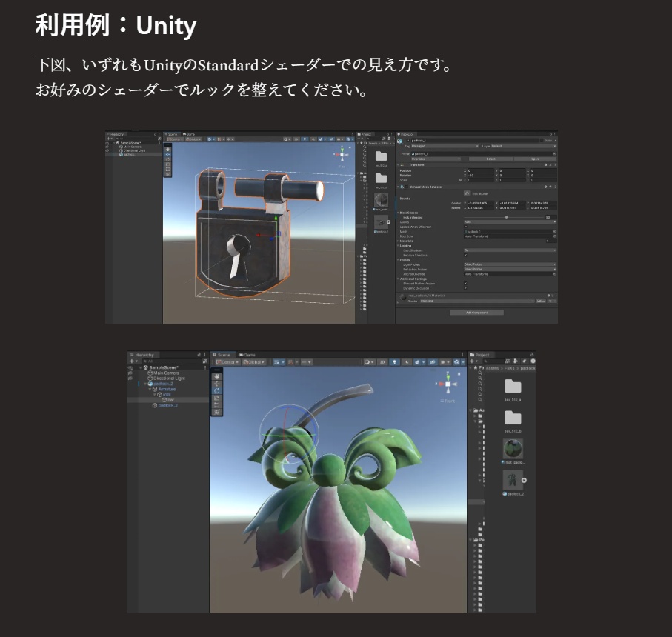672x637 pixels.
Task: Expand Materials section in Inspector
Action: tap(398, 241)
